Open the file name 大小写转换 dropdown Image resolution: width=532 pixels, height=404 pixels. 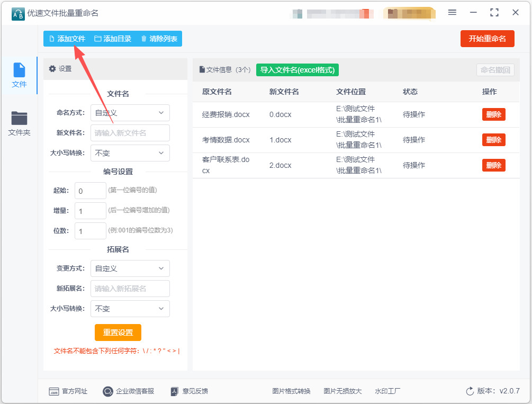pyautogui.click(x=130, y=153)
